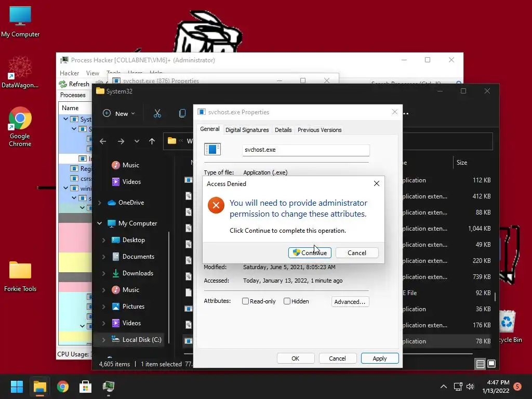Click the Local Disk (C:) drive icon

pos(116,339)
